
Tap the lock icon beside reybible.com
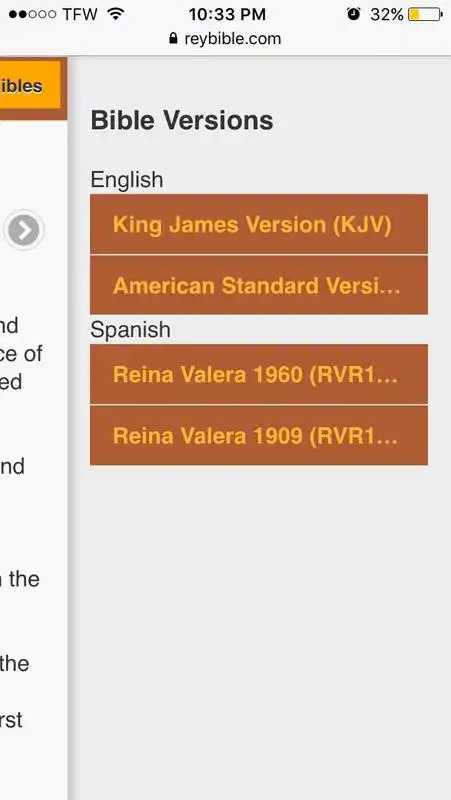point(173,39)
